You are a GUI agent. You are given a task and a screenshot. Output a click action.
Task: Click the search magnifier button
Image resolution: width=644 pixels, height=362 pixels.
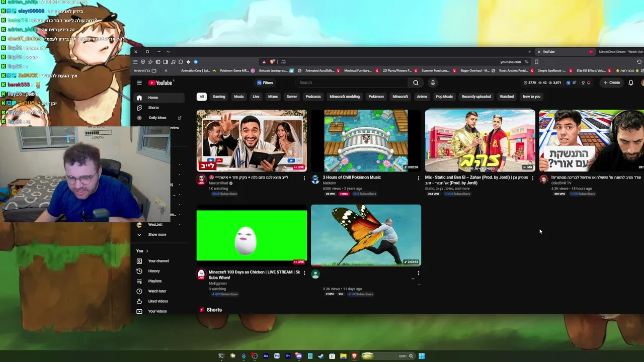click(416, 82)
